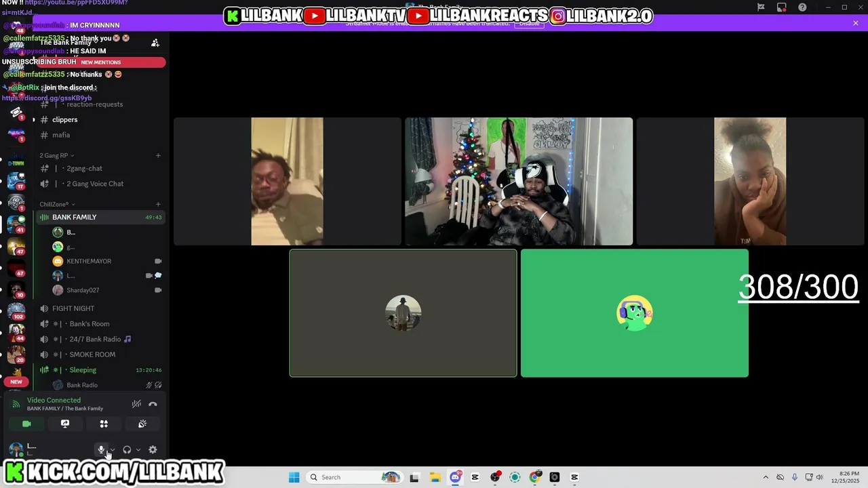This screenshot has height=488, width=868.
Task: Click KENTHEMAYOR in voice member list
Action: pyautogui.click(x=89, y=261)
